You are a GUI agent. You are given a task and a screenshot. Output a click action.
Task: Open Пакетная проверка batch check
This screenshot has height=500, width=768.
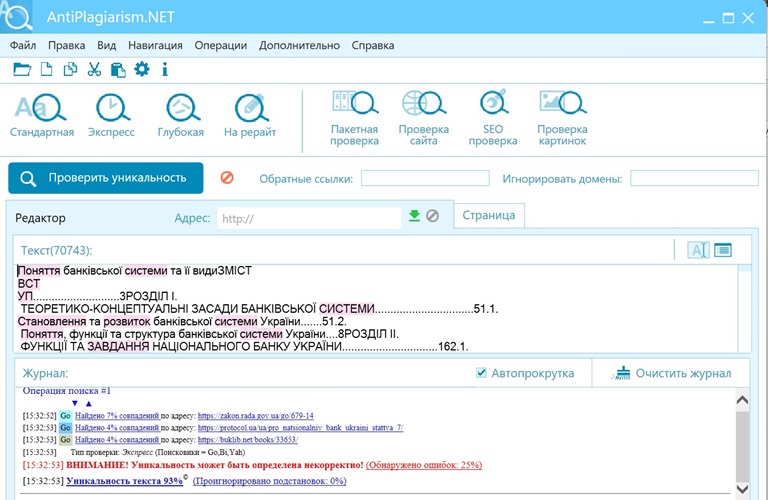[354, 118]
